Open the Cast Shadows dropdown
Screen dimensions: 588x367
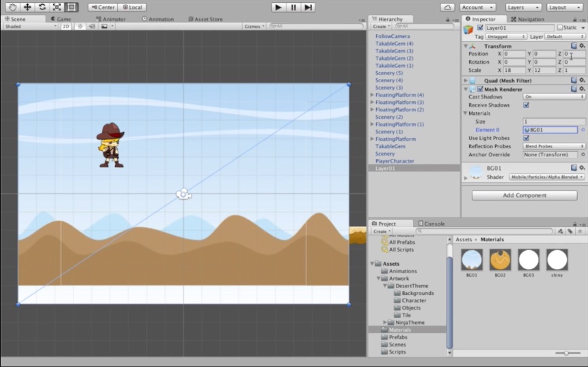click(553, 97)
